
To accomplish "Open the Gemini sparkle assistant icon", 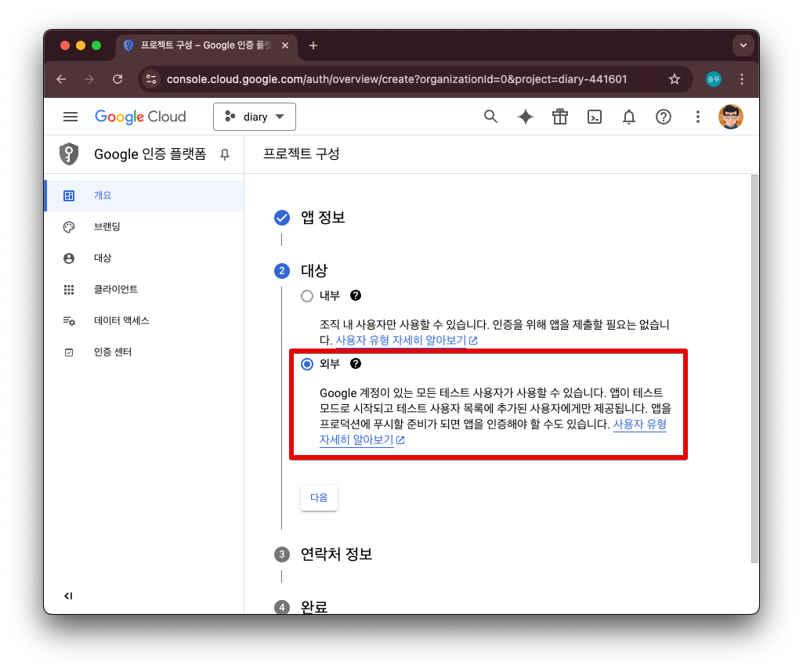I will [x=526, y=117].
